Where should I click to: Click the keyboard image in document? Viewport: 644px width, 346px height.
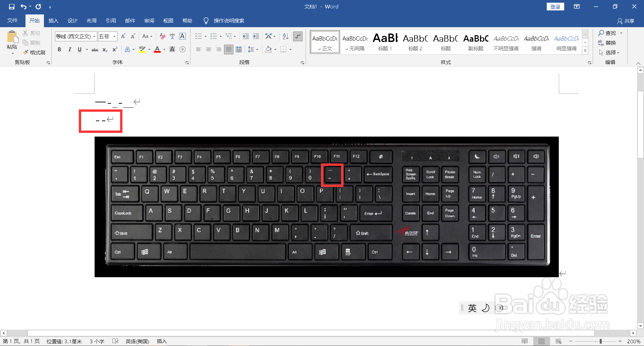click(x=326, y=207)
